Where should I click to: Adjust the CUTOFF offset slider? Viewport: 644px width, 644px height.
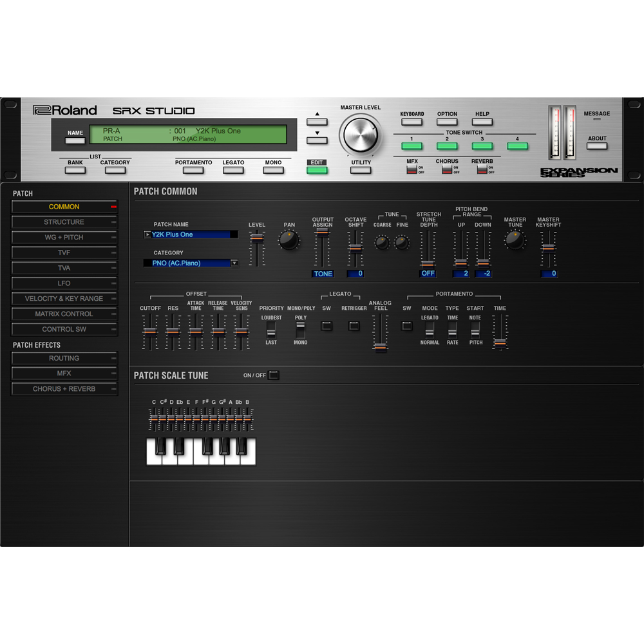[150, 332]
